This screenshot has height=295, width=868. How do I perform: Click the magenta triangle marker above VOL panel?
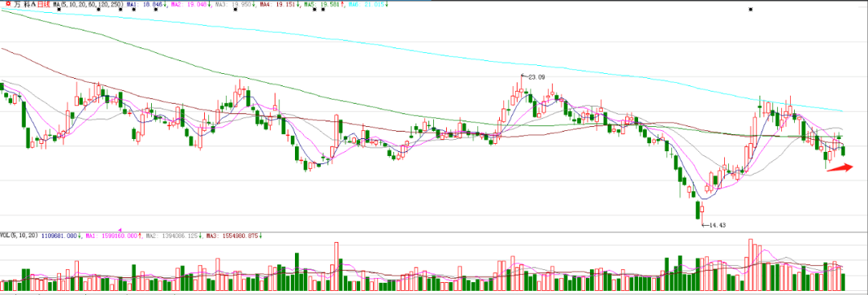(120, 230)
